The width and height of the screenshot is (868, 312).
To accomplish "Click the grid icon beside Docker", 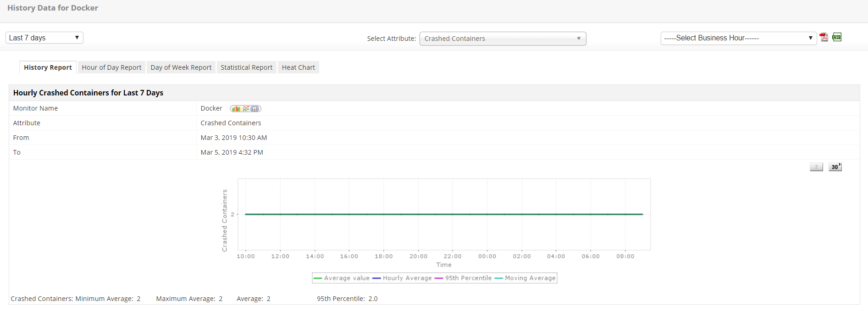I will 255,109.
